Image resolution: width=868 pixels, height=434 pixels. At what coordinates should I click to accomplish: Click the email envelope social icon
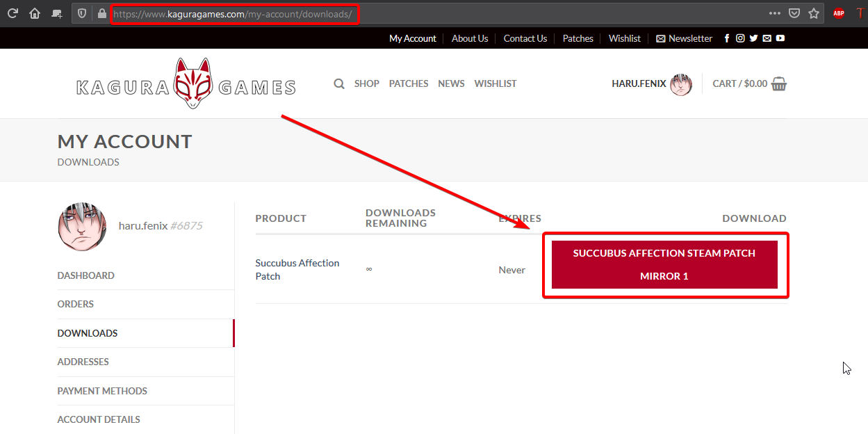pyautogui.click(x=767, y=38)
